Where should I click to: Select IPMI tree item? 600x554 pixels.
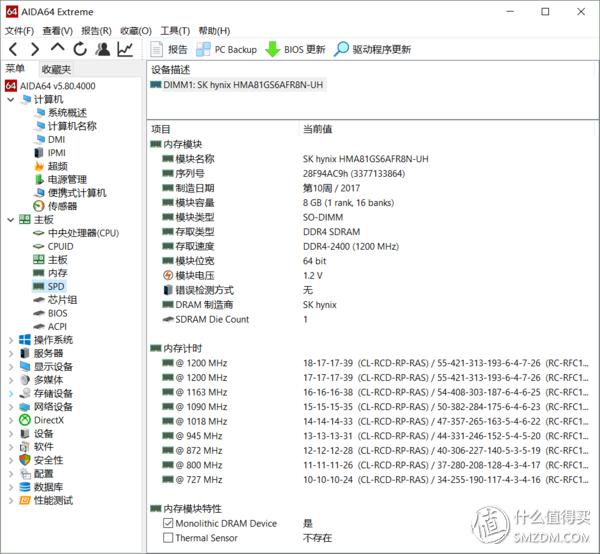(x=50, y=153)
